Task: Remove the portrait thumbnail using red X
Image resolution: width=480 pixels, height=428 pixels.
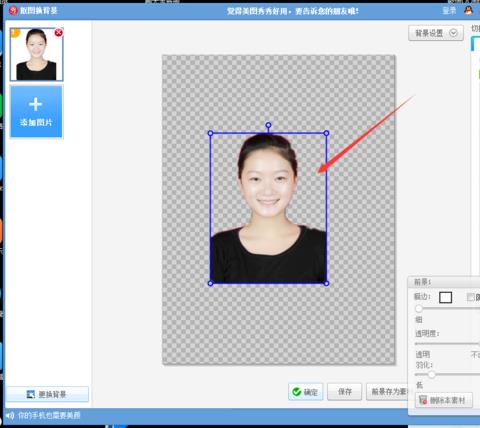Action: coord(59,33)
